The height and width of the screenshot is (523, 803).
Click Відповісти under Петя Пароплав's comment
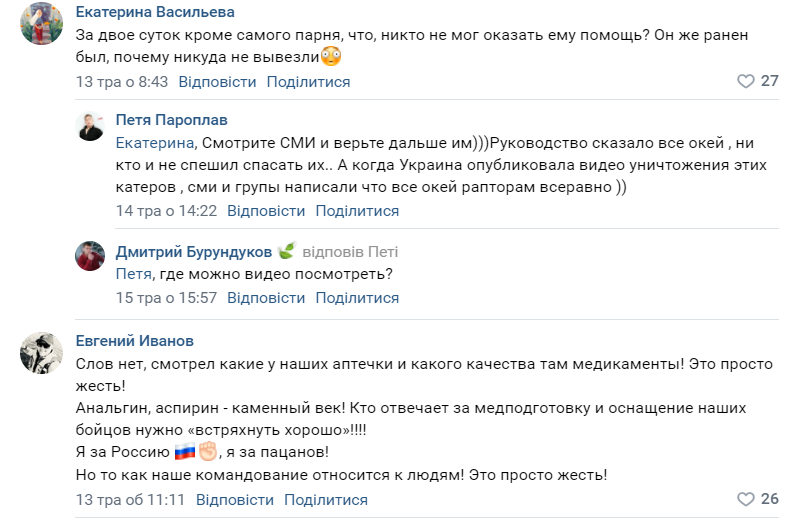[266, 211]
